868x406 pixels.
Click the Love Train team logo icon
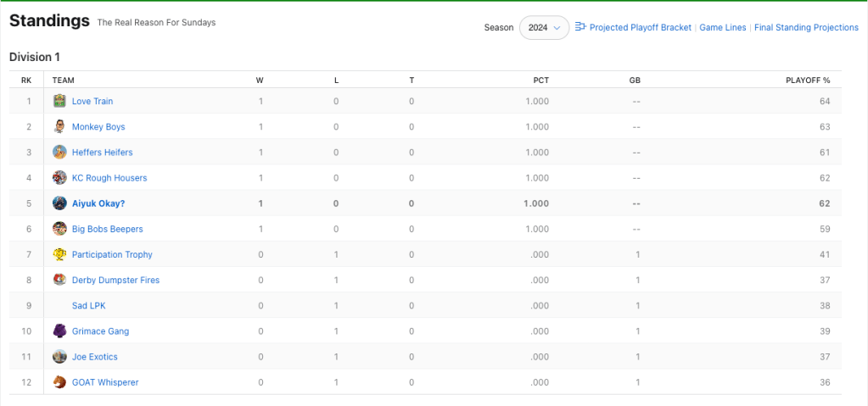click(59, 101)
